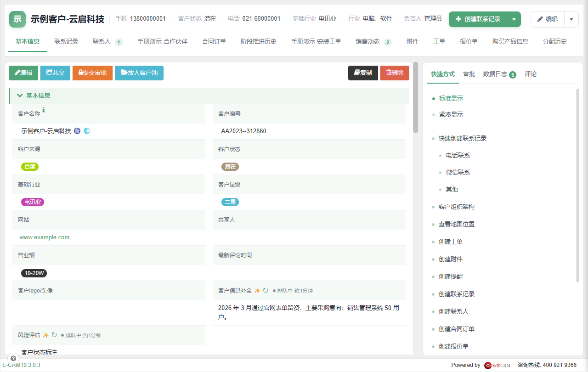Switch to the 审批 tab in side panel
The image size is (588, 372).
[469, 74]
